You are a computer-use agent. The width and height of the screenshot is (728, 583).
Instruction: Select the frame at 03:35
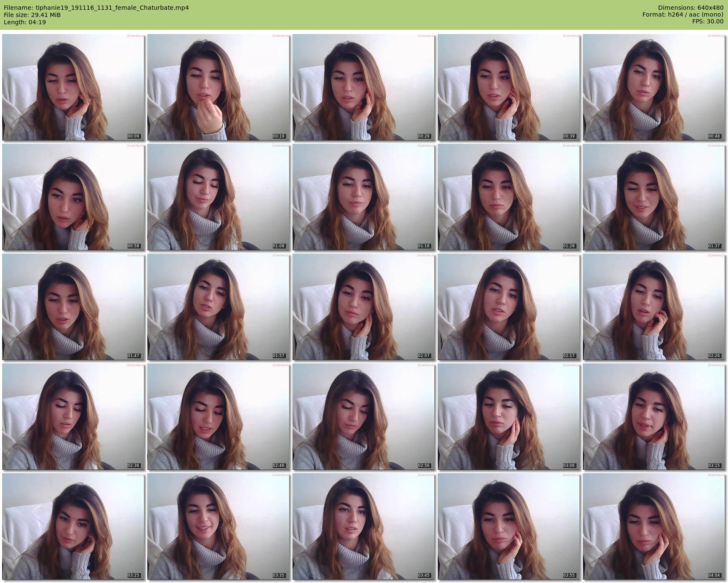(x=218, y=526)
